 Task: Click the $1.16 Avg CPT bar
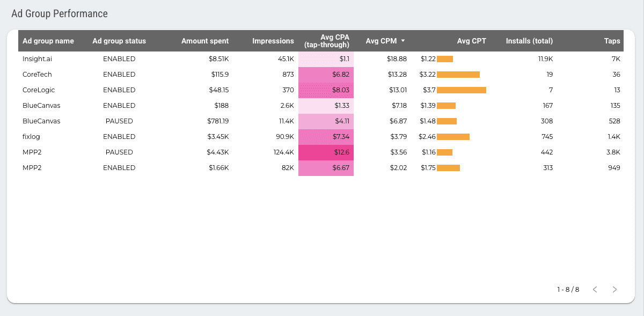coord(445,152)
